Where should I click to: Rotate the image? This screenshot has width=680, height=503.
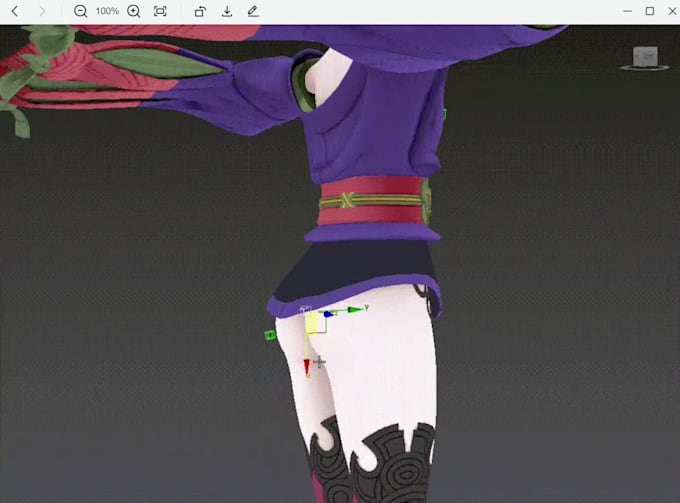200,11
